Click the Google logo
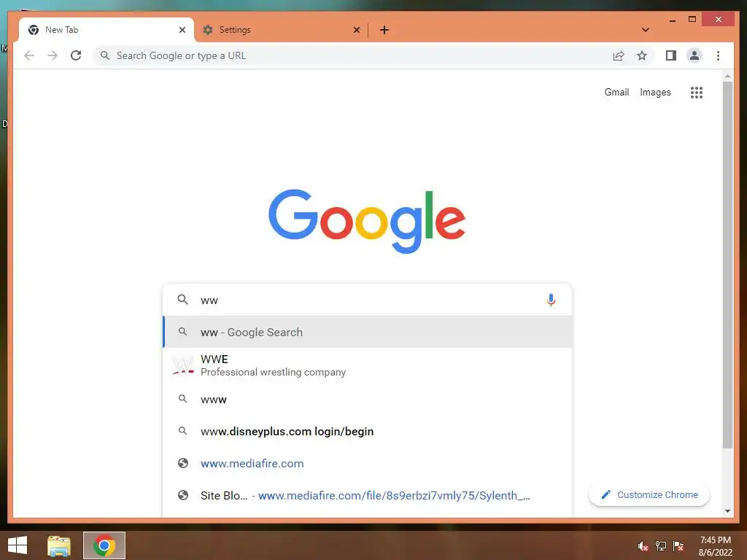This screenshot has height=560, width=747. click(x=367, y=221)
